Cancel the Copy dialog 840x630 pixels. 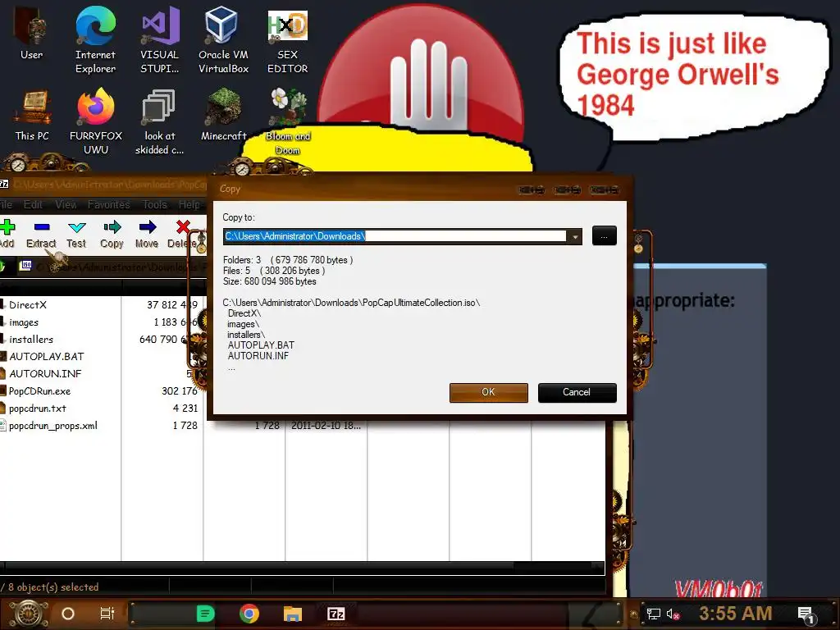pos(577,392)
